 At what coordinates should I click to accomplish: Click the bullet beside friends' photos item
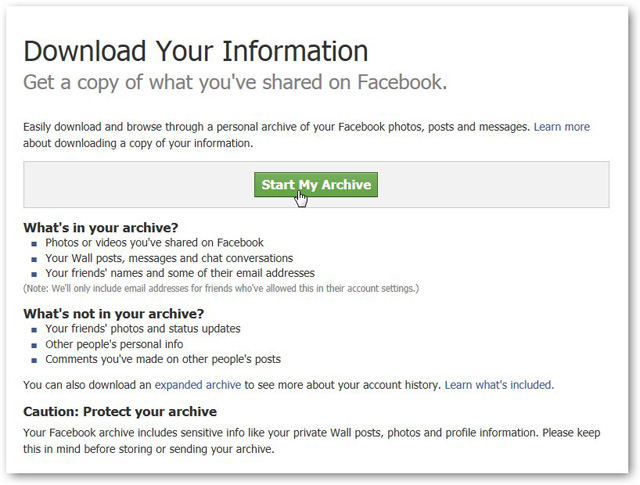click(x=34, y=329)
